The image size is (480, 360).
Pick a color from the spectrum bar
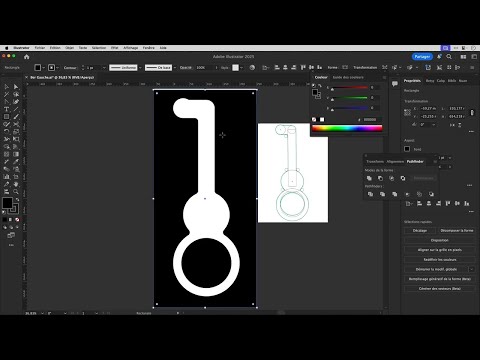pyautogui.click(x=347, y=128)
